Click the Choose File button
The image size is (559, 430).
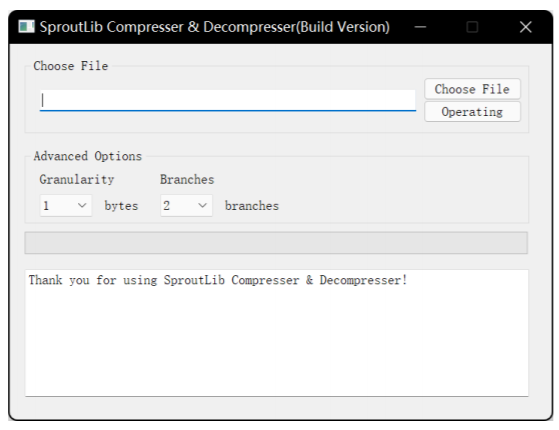[x=472, y=89]
